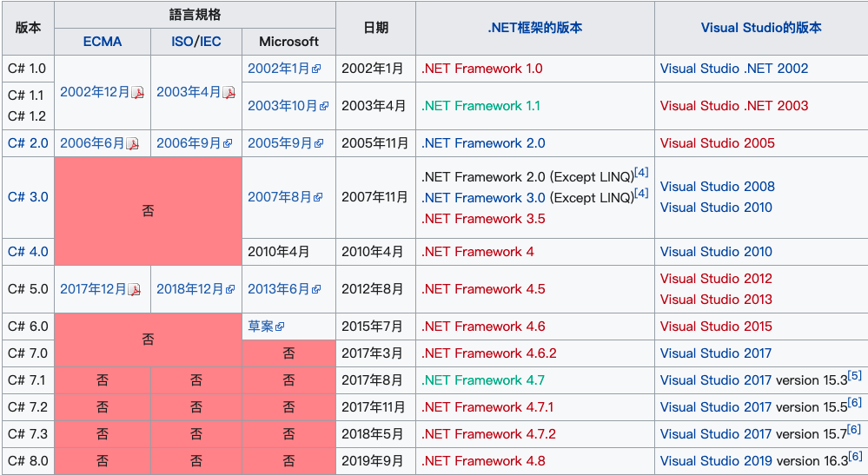Open .NET Framework 4.8 link
The height and width of the screenshot is (475, 868).
point(483,461)
